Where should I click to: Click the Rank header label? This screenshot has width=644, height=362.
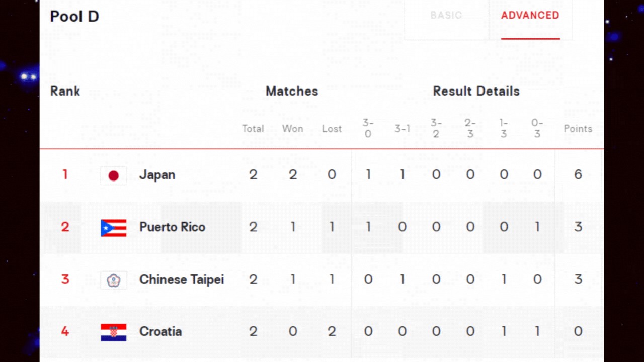point(65,92)
